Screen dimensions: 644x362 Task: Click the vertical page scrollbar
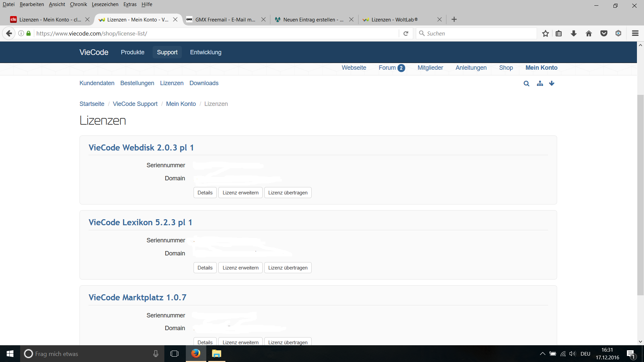point(640,194)
